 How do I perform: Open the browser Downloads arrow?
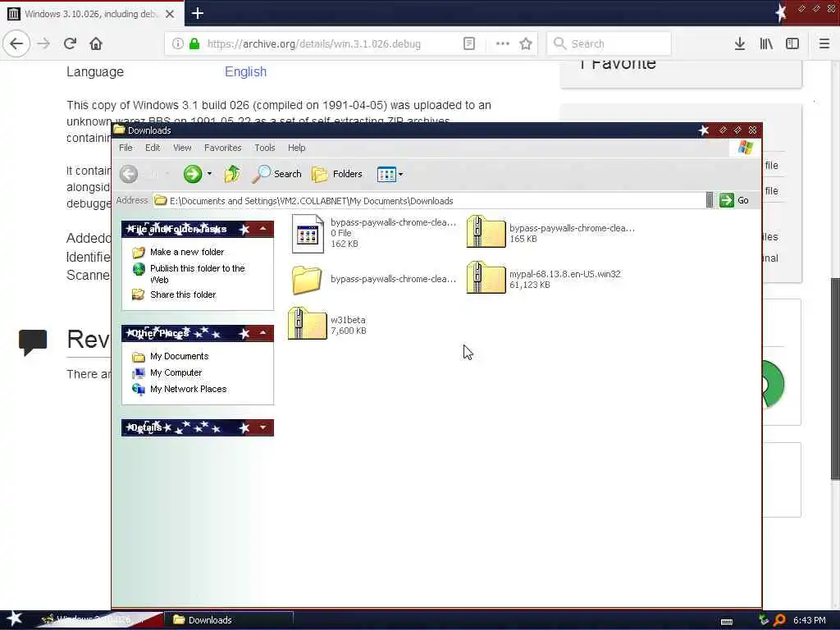[740, 44]
